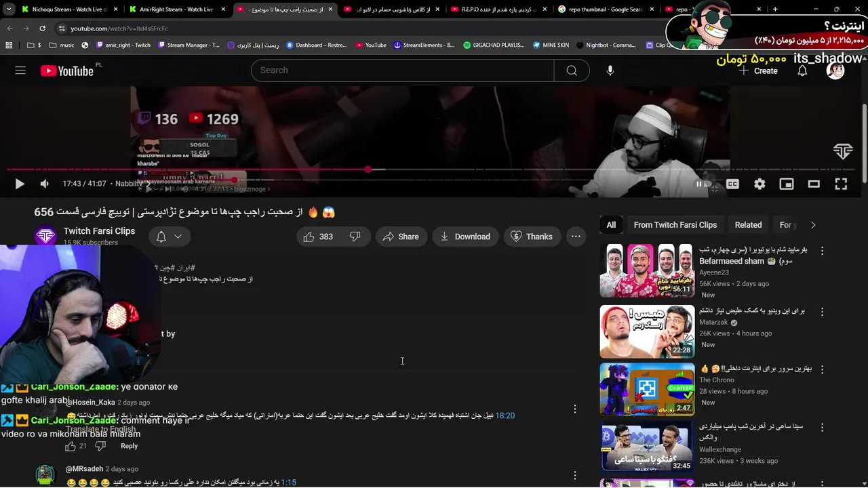
Task: Open GIGACHAD PLAYLIST Spotify bookmark
Action: (494, 45)
